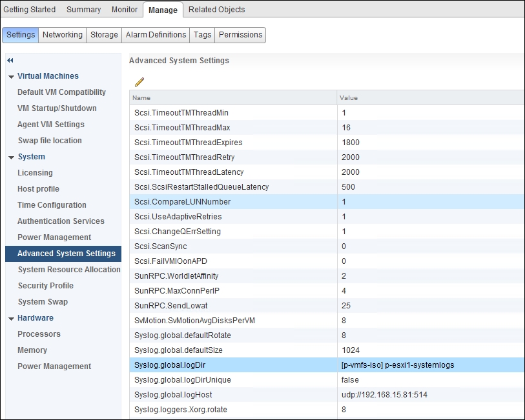Viewport: 525px width, 420px height.
Task: Select Authentication Services
Action: [x=61, y=221]
